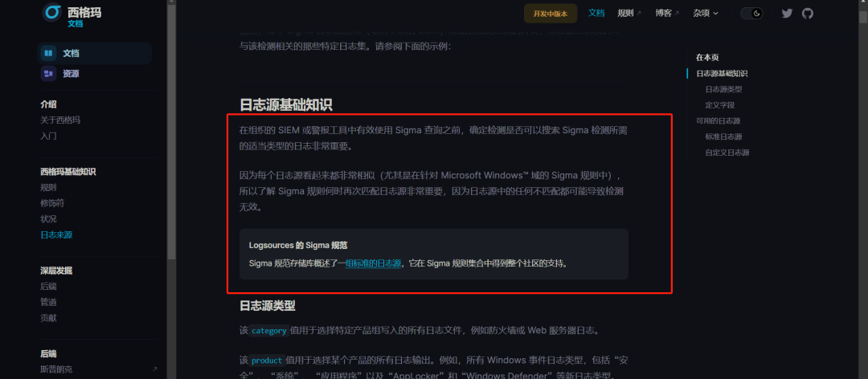Select the 资源 sidebar icon

48,74
